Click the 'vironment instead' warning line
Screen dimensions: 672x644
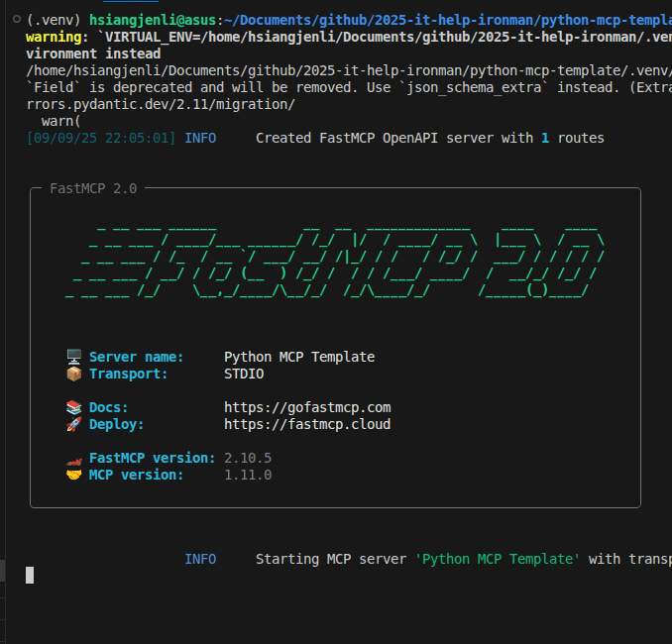93,54
